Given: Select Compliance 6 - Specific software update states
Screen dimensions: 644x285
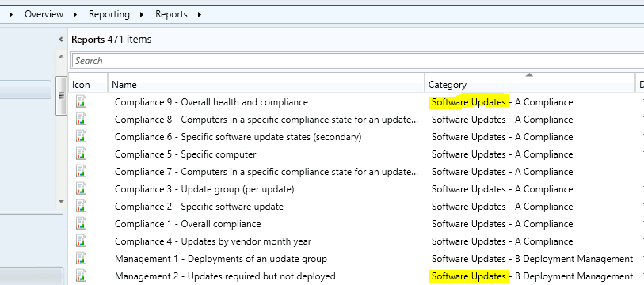Looking at the screenshot, I should click(238, 137).
